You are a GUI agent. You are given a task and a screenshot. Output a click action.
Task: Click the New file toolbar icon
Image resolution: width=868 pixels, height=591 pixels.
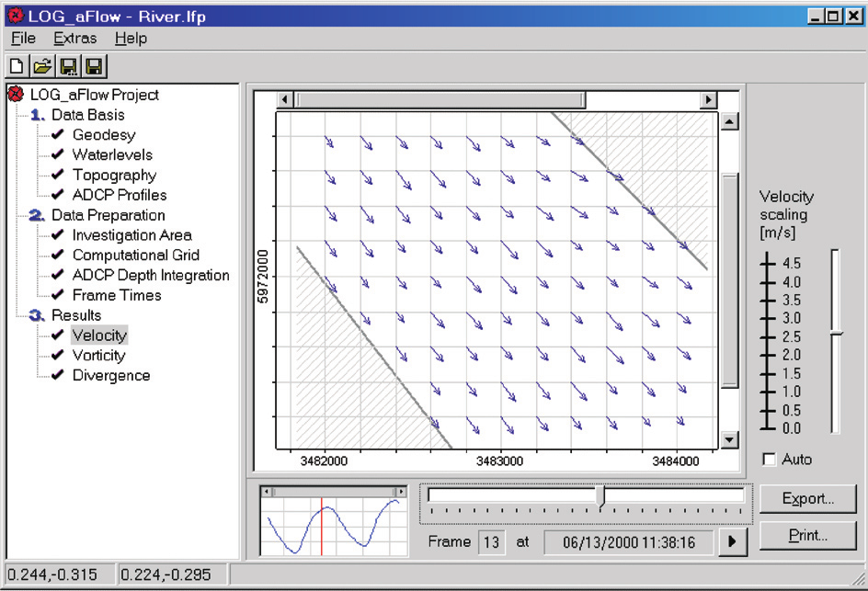tap(17, 67)
